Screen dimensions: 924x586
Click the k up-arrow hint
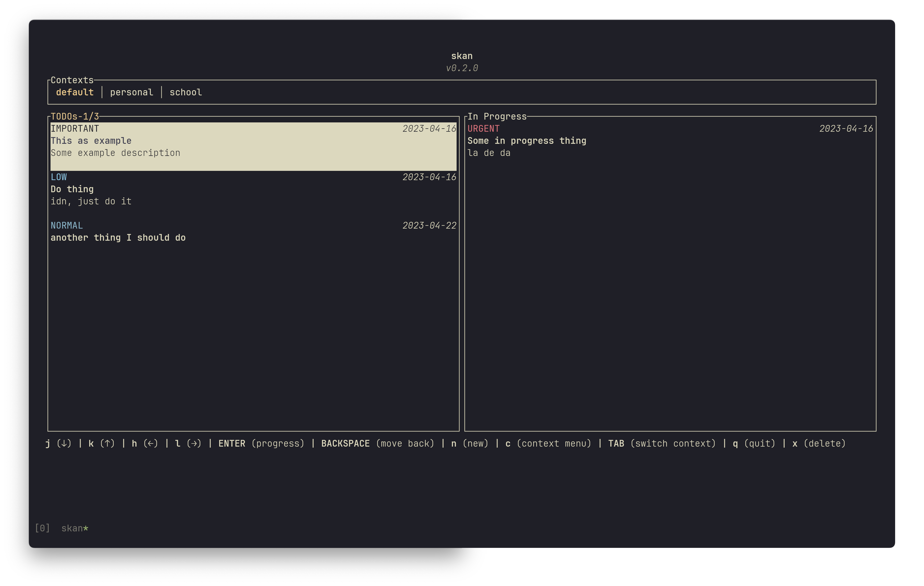tap(102, 444)
